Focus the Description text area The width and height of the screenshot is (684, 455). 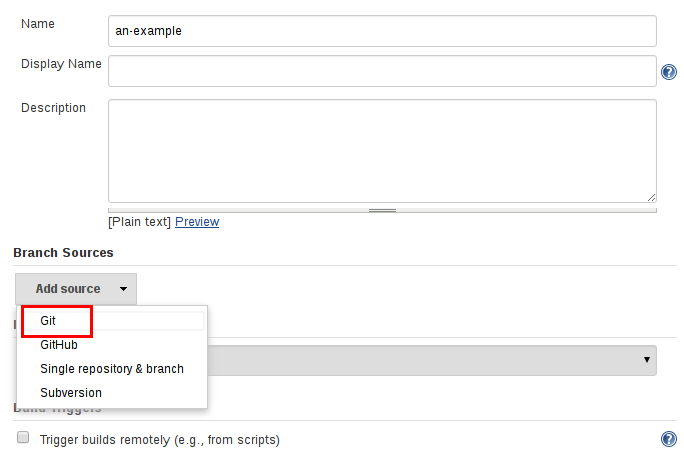click(x=382, y=150)
